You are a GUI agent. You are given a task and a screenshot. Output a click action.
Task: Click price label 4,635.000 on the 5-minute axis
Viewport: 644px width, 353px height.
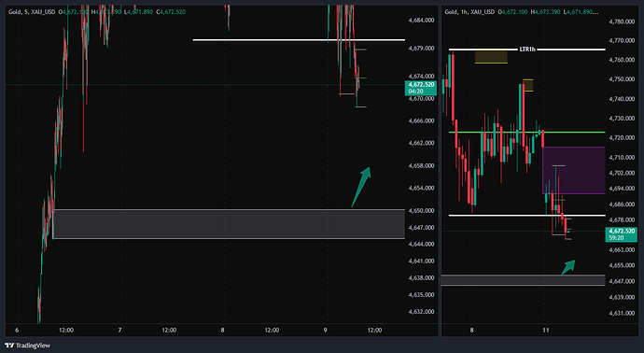click(421, 295)
